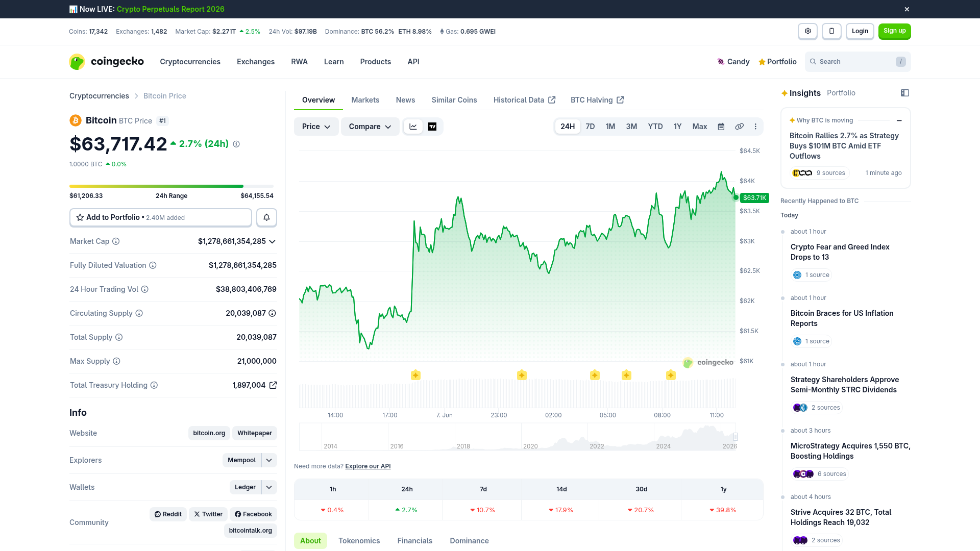Open Candy rewards
This screenshot has height=551, width=980.
coord(733,62)
